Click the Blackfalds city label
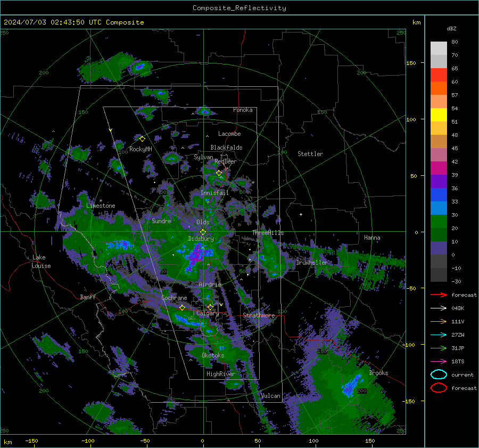 coord(226,148)
